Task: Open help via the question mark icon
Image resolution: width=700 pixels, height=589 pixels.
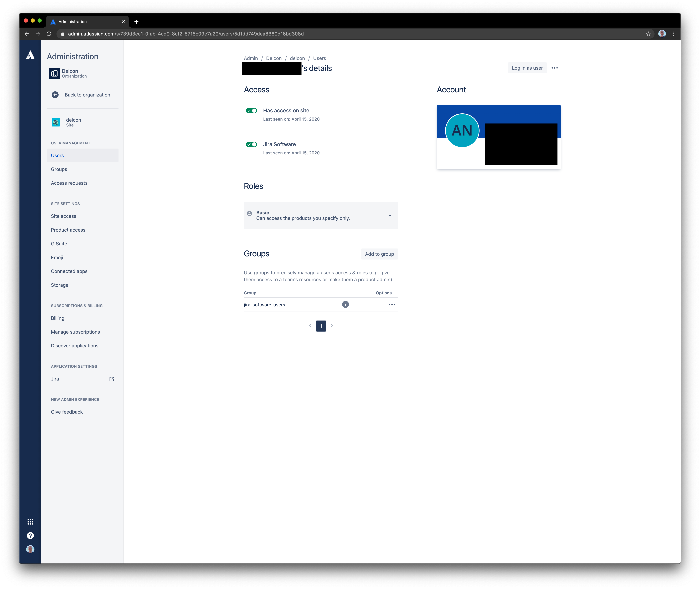Action: click(30, 535)
